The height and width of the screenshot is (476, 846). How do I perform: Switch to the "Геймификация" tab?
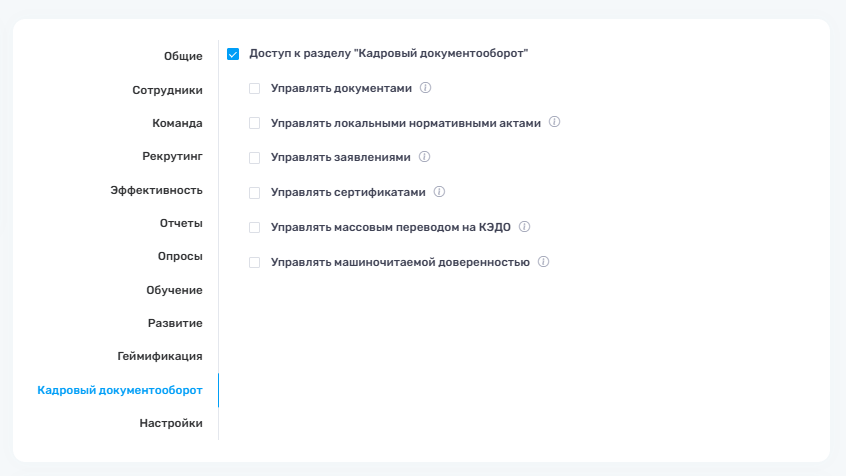pyautogui.click(x=160, y=356)
